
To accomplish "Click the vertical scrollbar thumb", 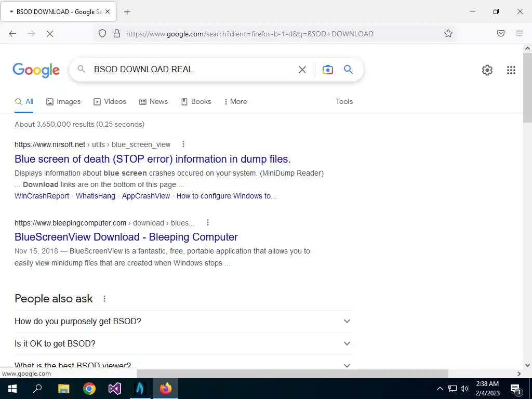I will point(527,88).
